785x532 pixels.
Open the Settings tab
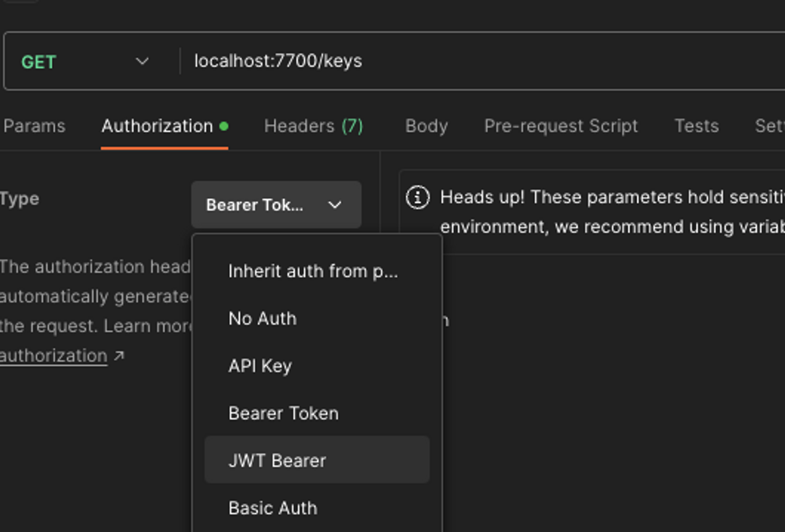[x=769, y=126]
